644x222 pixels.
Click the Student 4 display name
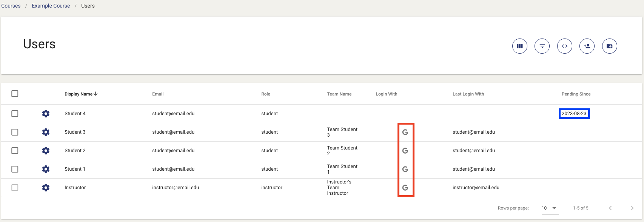point(75,114)
